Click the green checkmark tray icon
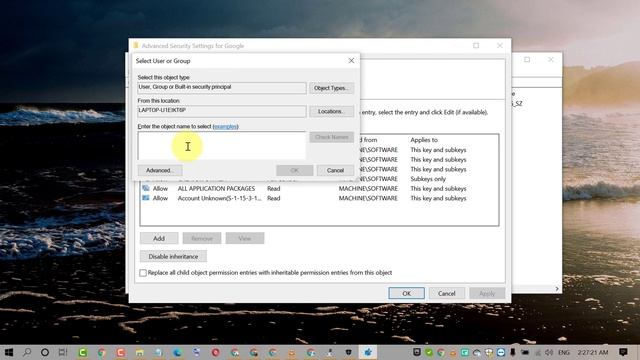 (x=429, y=352)
